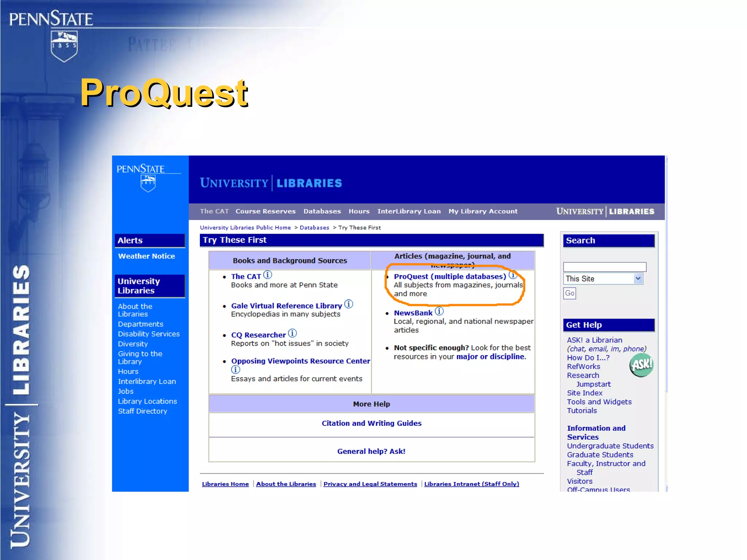The height and width of the screenshot is (560, 747).
Task: Click the University Libraries banner logo
Action: (x=271, y=183)
